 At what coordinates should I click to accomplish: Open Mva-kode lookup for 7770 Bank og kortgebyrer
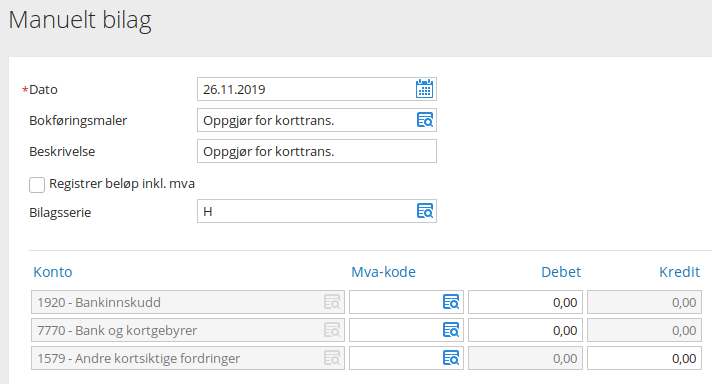(x=451, y=330)
